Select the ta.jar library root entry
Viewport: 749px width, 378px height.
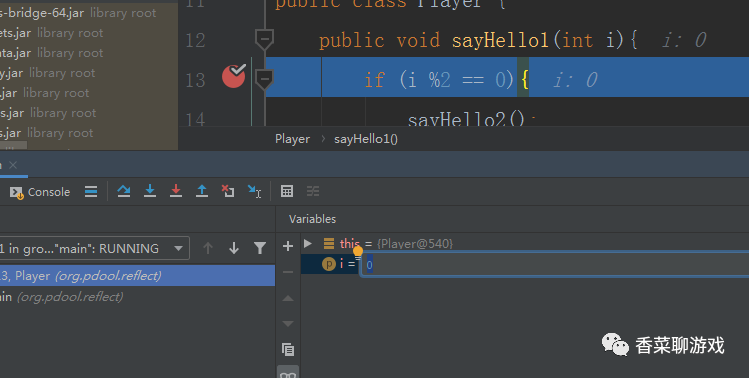tap(52, 53)
